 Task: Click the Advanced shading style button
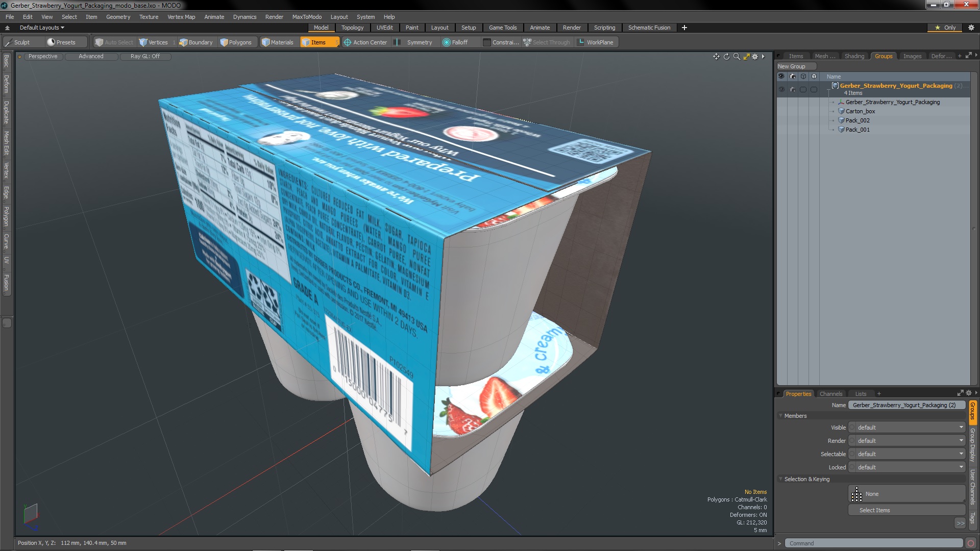[91, 56]
